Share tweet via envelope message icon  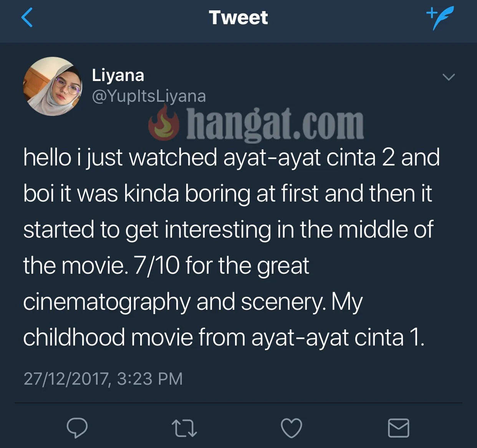(x=399, y=428)
